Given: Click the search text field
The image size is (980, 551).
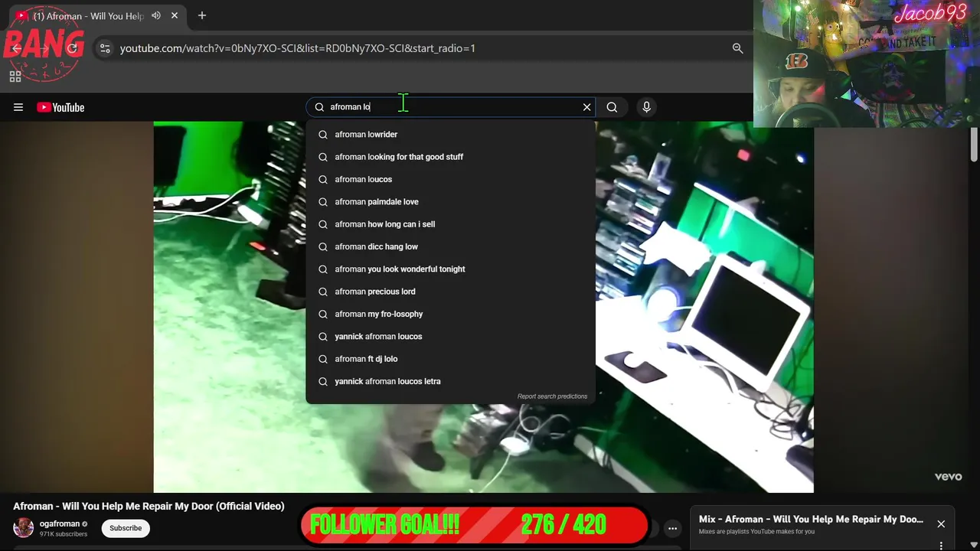Looking at the screenshot, I should pyautogui.click(x=452, y=107).
